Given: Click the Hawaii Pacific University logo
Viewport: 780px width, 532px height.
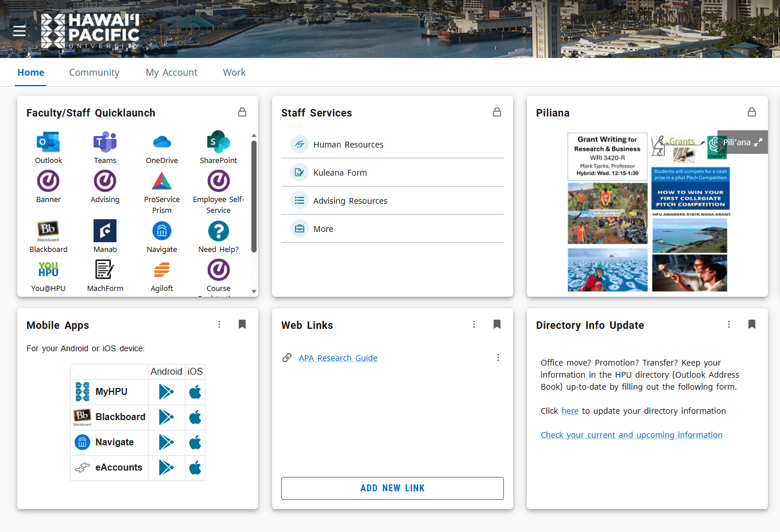Looking at the screenshot, I should [x=90, y=31].
